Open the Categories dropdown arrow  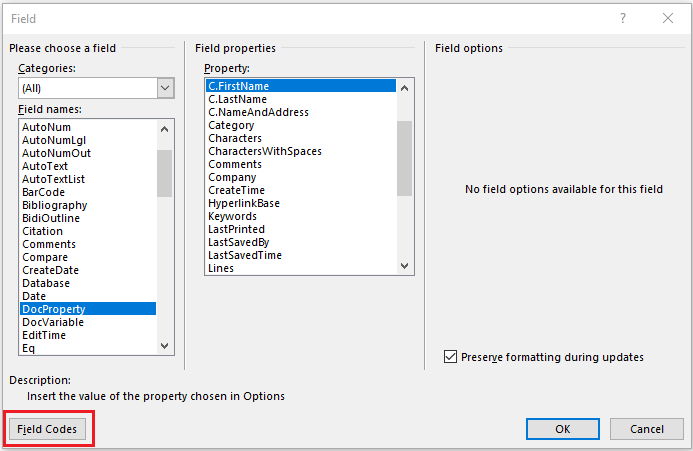(165, 88)
